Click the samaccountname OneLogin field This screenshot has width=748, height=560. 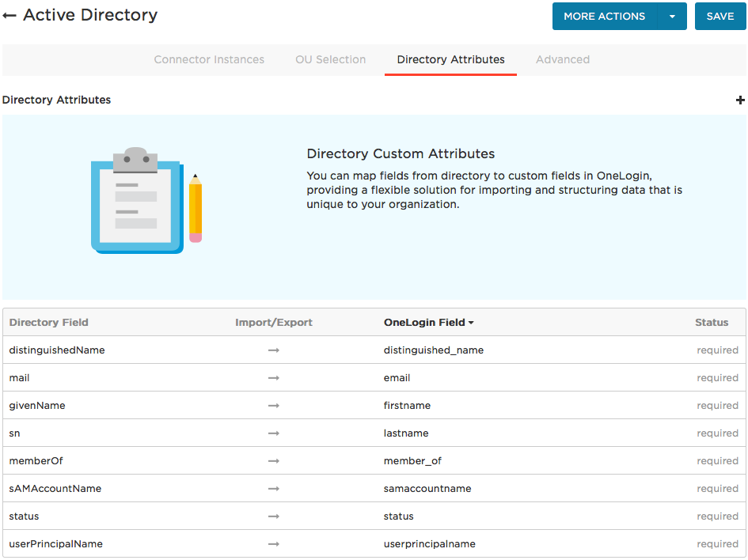click(x=427, y=489)
